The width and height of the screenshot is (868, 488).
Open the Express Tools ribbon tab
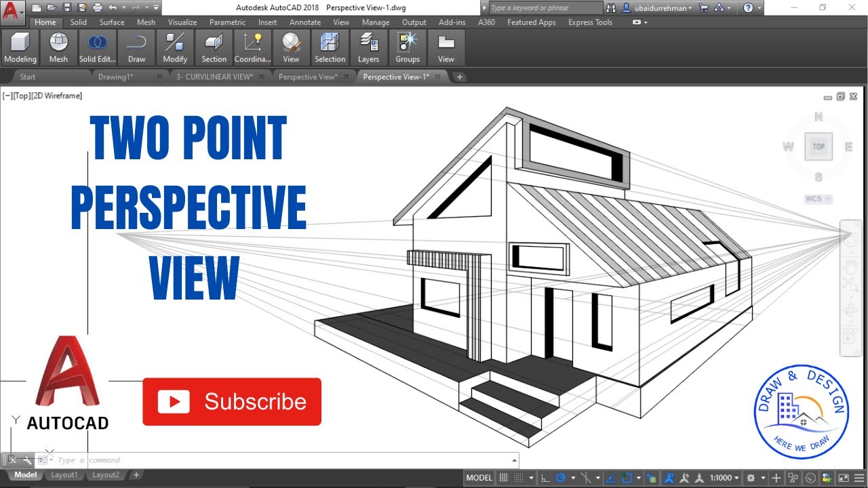pyautogui.click(x=590, y=22)
